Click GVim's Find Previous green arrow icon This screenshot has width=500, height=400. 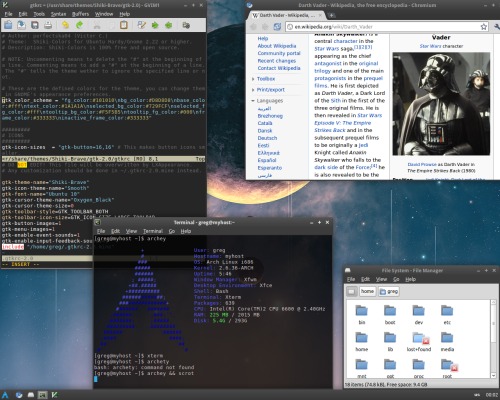click(168, 25)
